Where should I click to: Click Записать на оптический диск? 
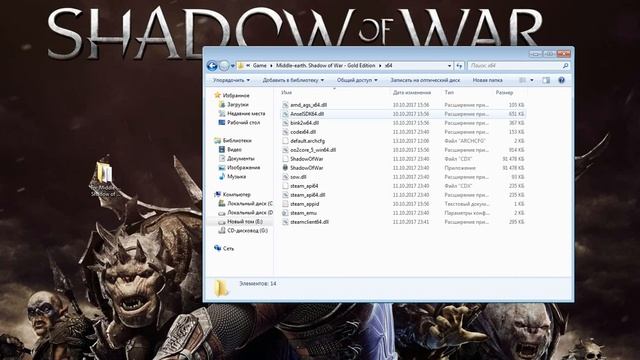(x=425, y=80)
